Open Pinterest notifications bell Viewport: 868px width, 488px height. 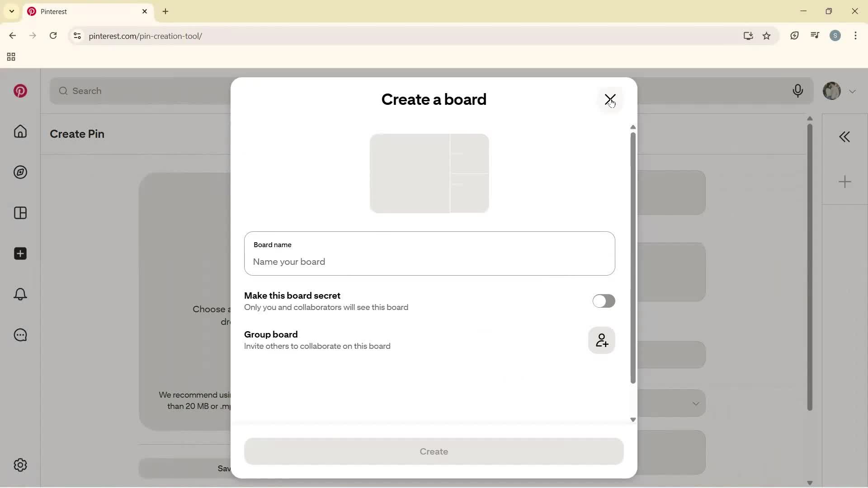20,294
